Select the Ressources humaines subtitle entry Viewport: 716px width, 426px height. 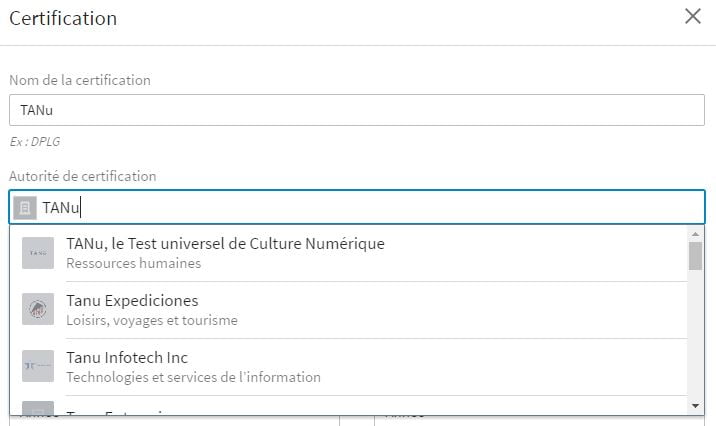(134, 264)
